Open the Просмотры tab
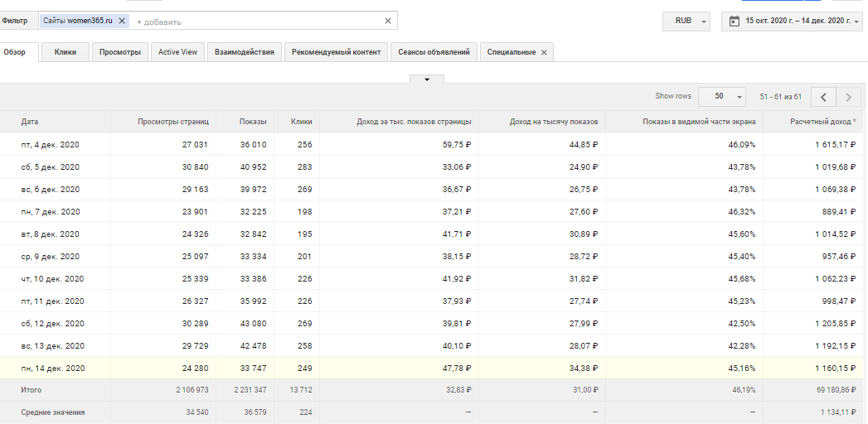 120,52
